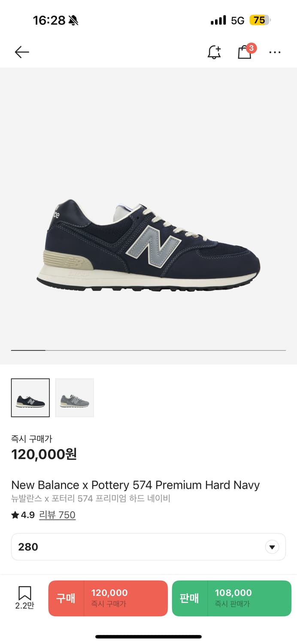
Task: Tap the silent mode bell icon beside the clock
Action: coord(73,20)
